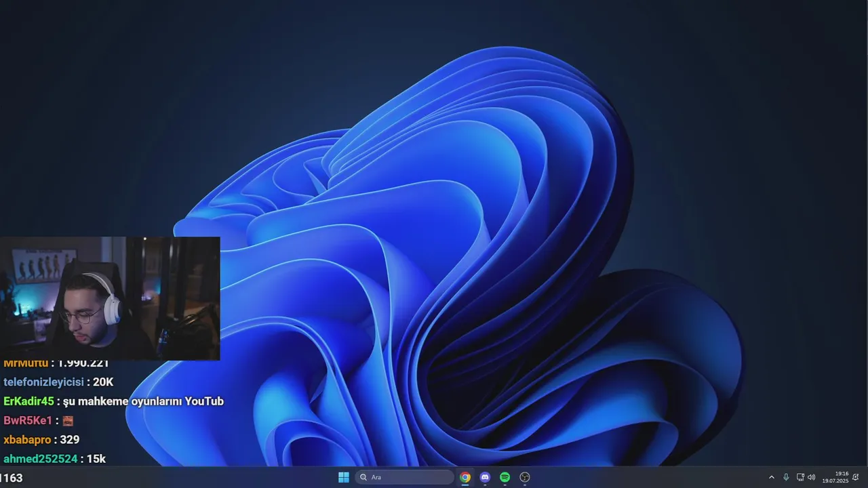Click the emote in BwR5Ke1's message
Screen dimensions: 868x488
click(x=68, y=420)
